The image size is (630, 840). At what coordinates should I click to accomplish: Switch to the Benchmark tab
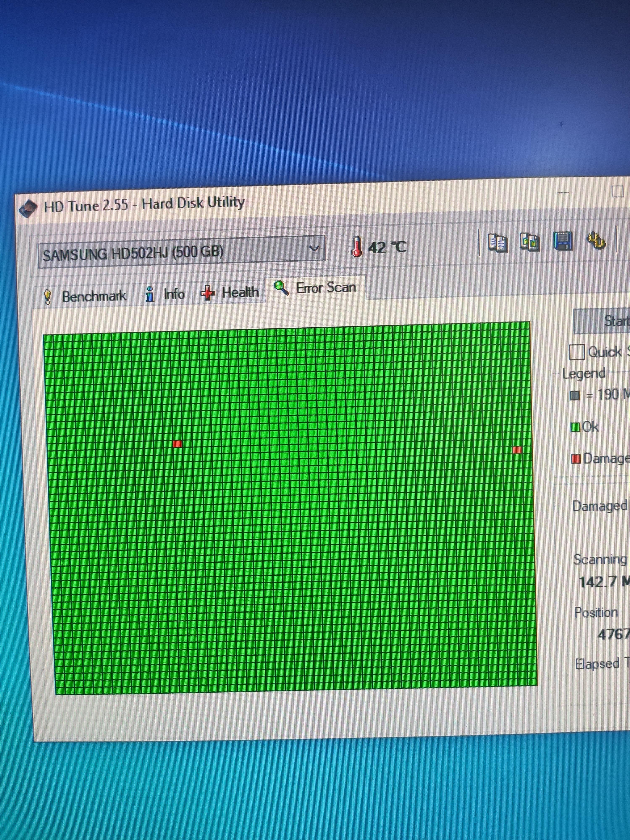pyautogui.click(x=85, y=296)
